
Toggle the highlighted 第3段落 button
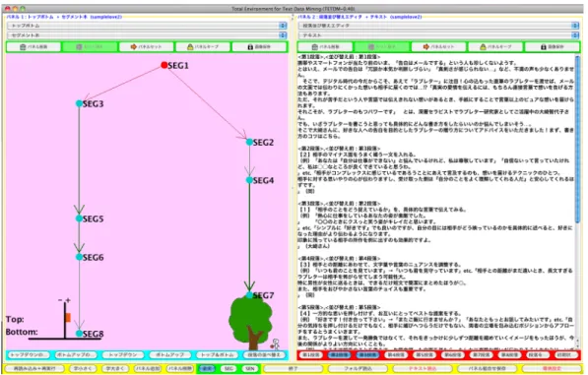(367, 354)
